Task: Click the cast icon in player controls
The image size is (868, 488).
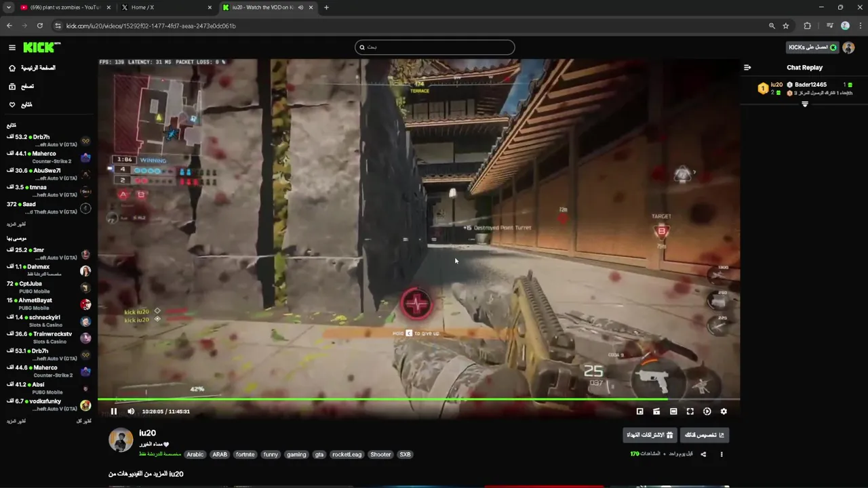Action: (x=656, y=411)
